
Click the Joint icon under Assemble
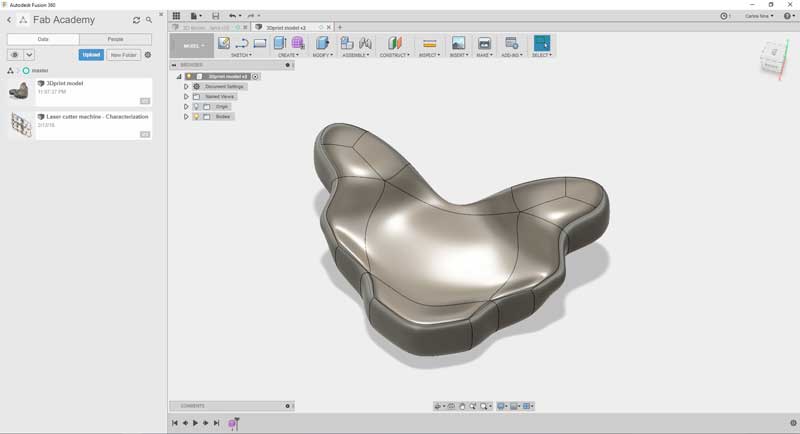(347, 43)
